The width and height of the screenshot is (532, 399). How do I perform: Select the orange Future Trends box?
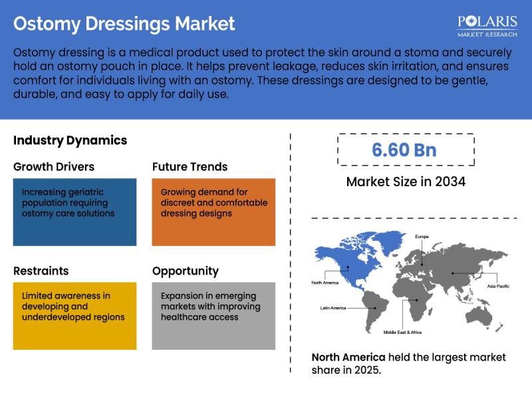[x=213, y=211]
